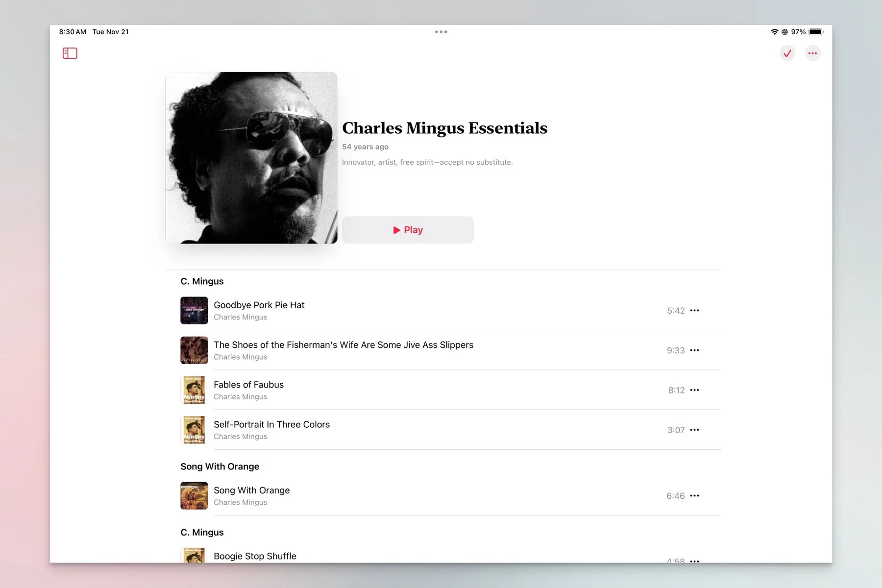Click the Play button
Viewport: 882px width, 588px height.
(x=408, y=230)
